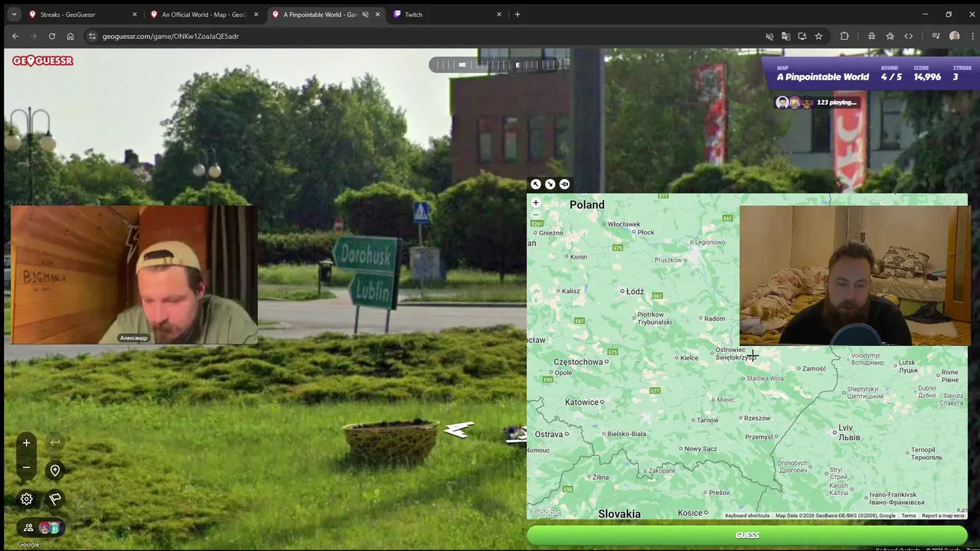Open the code brackets extension
The height and width of the screenshot is (551, 980).
908,36
